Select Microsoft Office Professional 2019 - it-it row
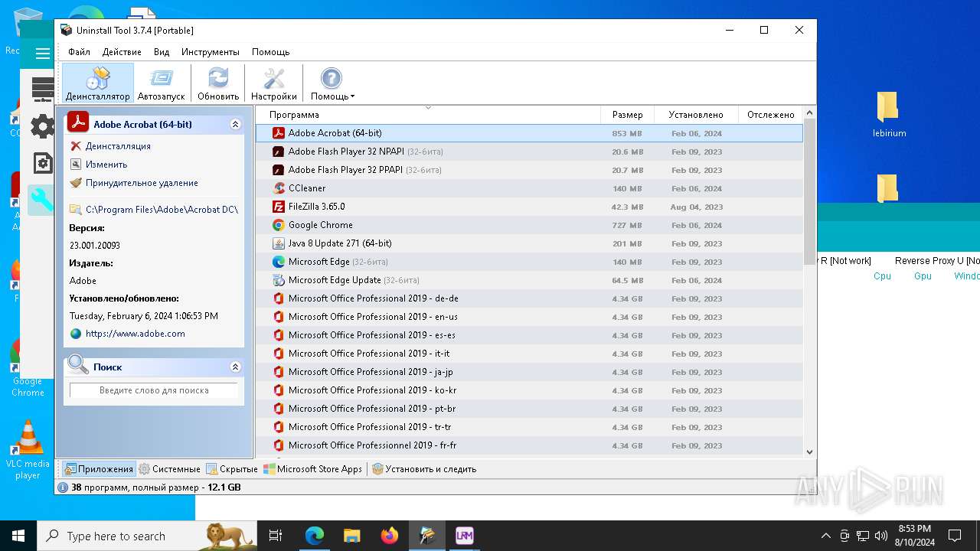Image resolution: width=980 pixels, height=551 pixels. (529, 354)
